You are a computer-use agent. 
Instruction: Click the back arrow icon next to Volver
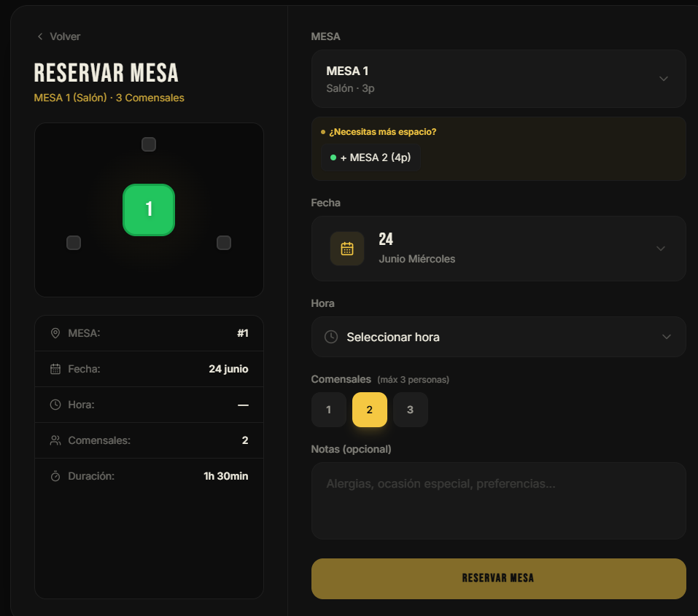pyautogui.click(x=40, y=36)
